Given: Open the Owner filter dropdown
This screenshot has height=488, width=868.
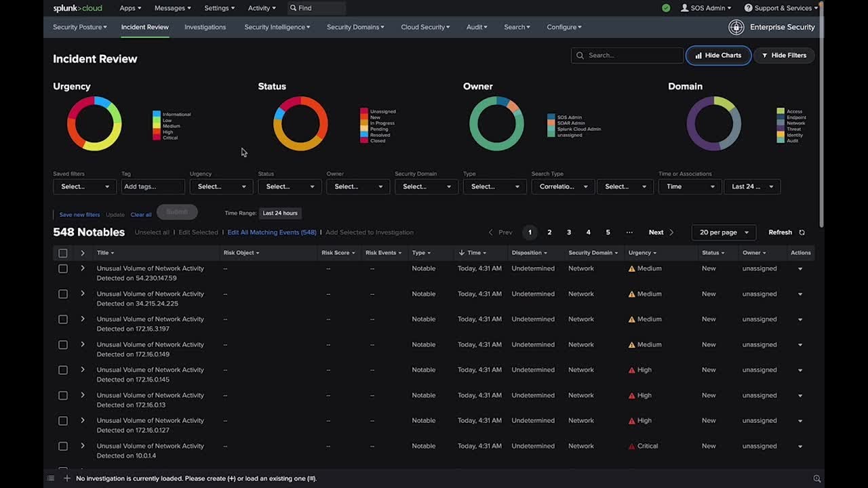Looking at the screenshot, I should (x=358, y=186).
